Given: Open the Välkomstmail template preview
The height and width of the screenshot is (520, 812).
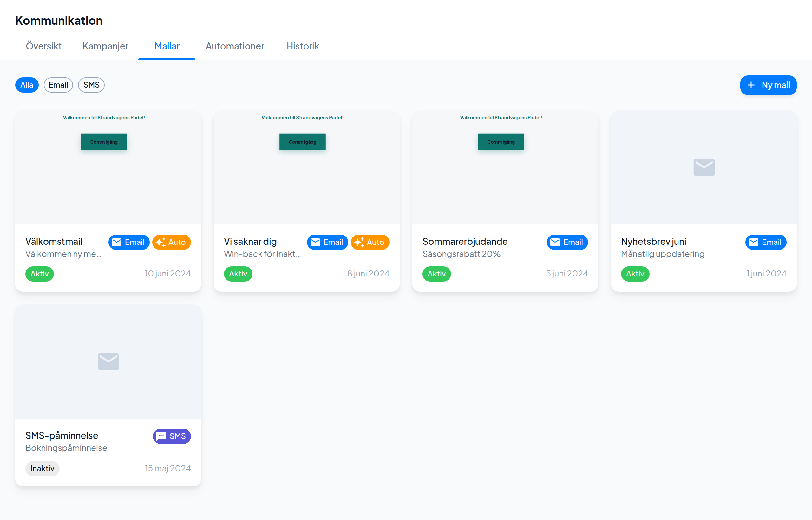Looking at the screenshot, I should (108, 168).
